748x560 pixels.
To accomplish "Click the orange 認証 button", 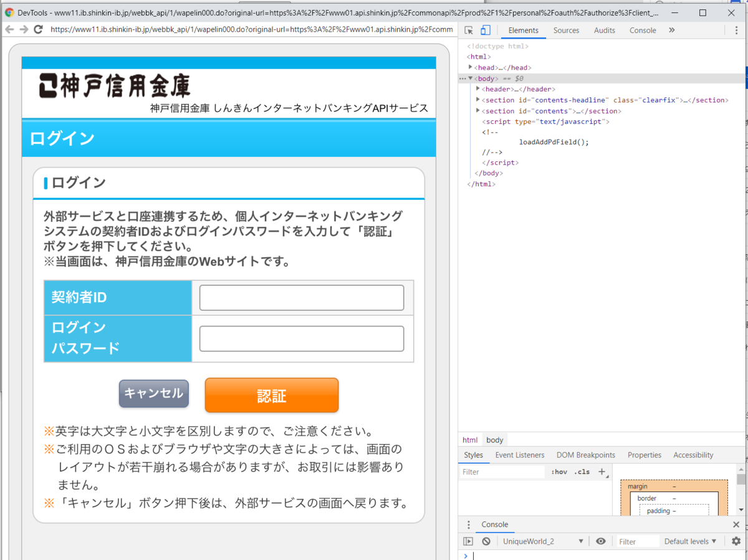I will (272, 395).
